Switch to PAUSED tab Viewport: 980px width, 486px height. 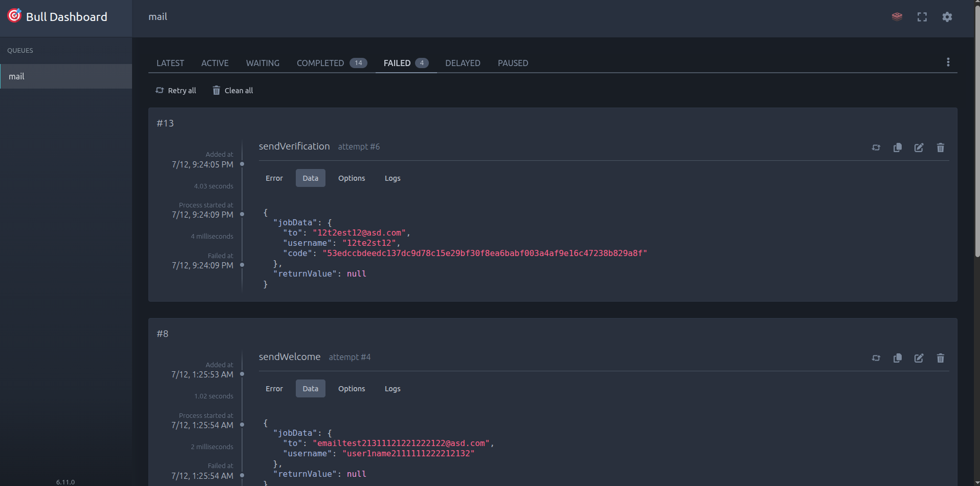(x=513, y=63)
